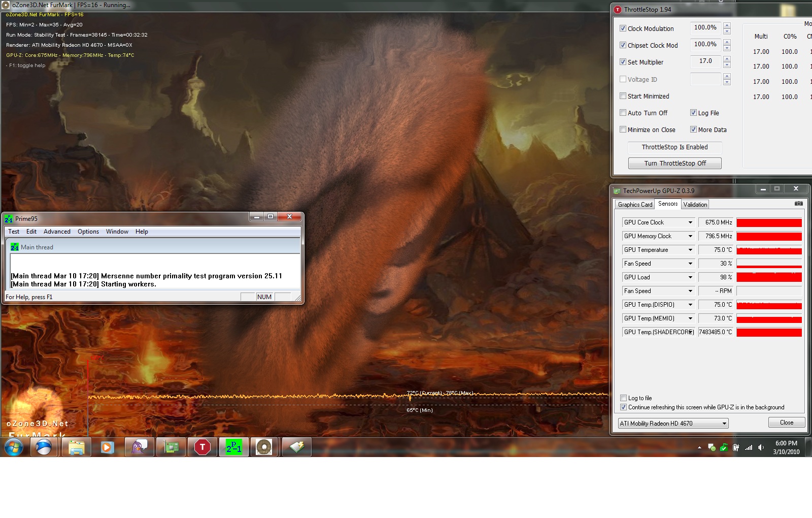812x518 pixels.
Task: Expand the GPU Load sensor dropdown
Action: pos(690,277)
